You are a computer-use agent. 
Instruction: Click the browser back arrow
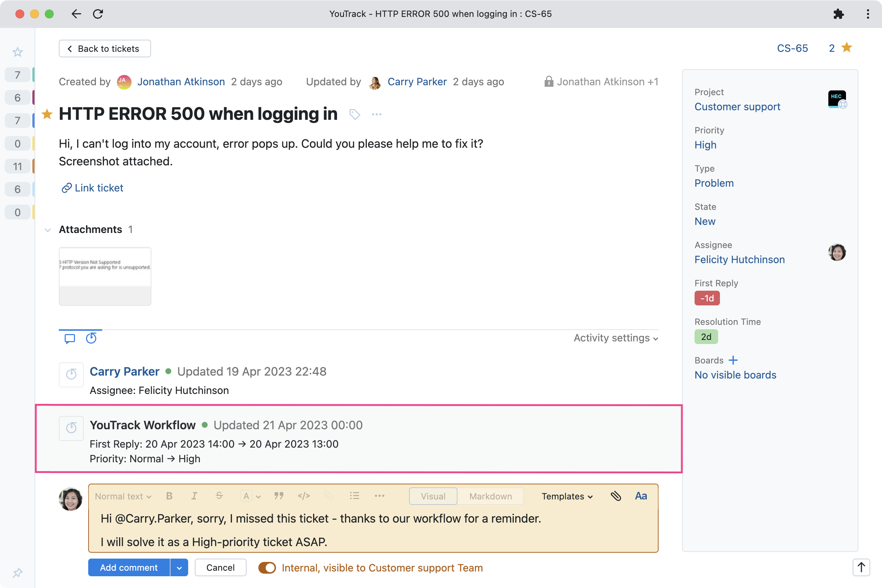(76, 14)
